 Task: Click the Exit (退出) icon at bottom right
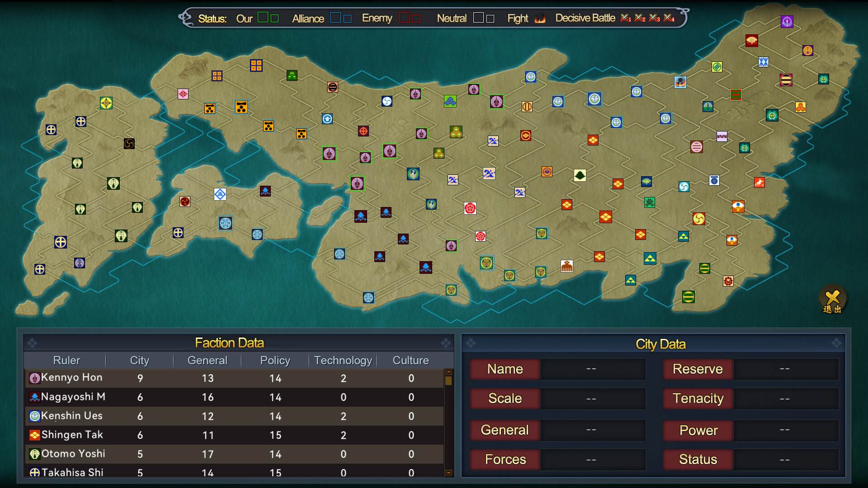pyautogui.click(x=832, y=298)
